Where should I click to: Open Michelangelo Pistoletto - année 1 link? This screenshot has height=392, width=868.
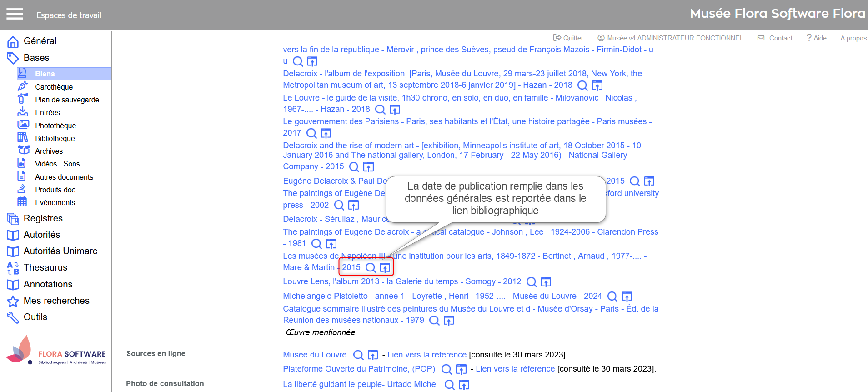[x=442, y=296]
